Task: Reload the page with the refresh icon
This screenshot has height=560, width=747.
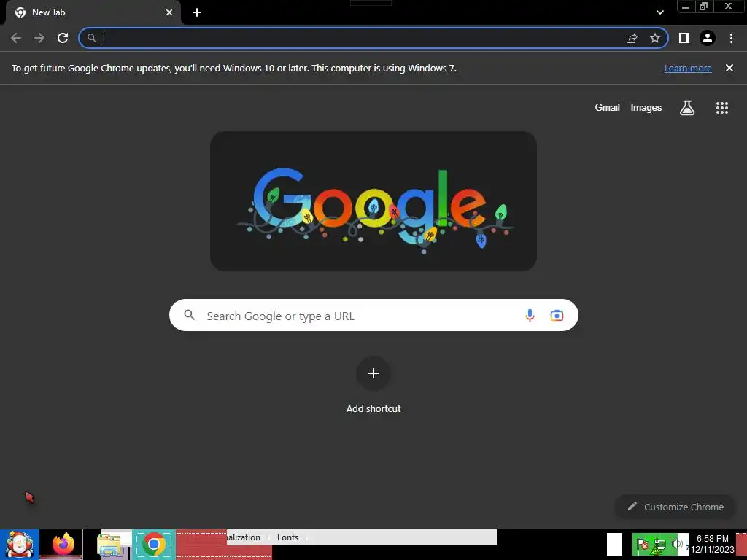Action: [x=63, y=38]
